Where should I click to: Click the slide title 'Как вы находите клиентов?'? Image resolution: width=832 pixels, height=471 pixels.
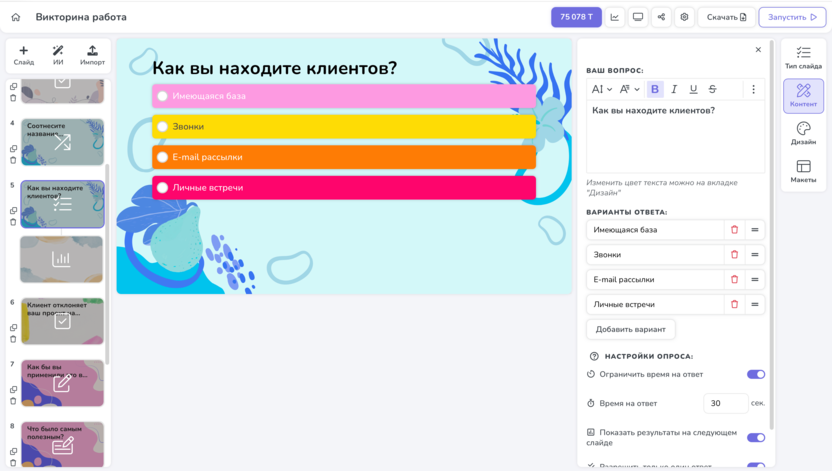[274, 68]
